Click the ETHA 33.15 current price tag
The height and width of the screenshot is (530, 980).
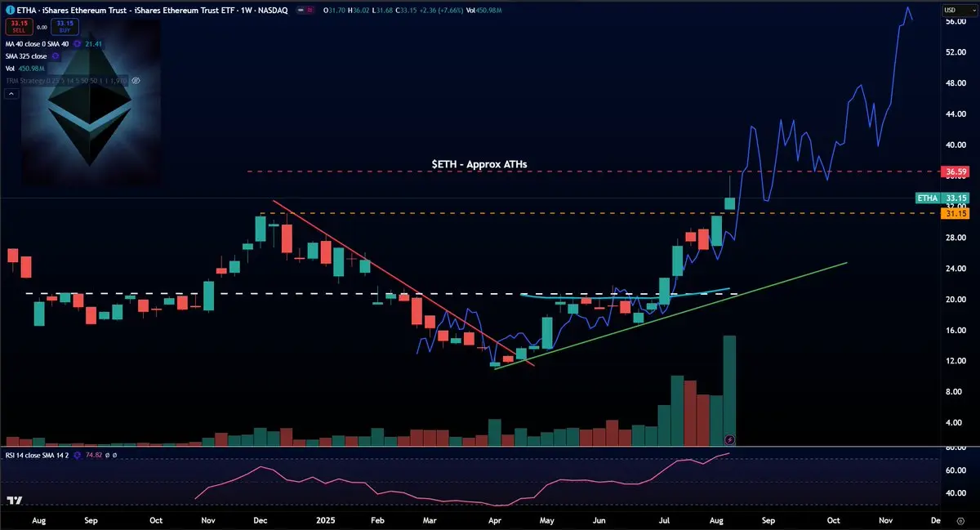(942, 198)
